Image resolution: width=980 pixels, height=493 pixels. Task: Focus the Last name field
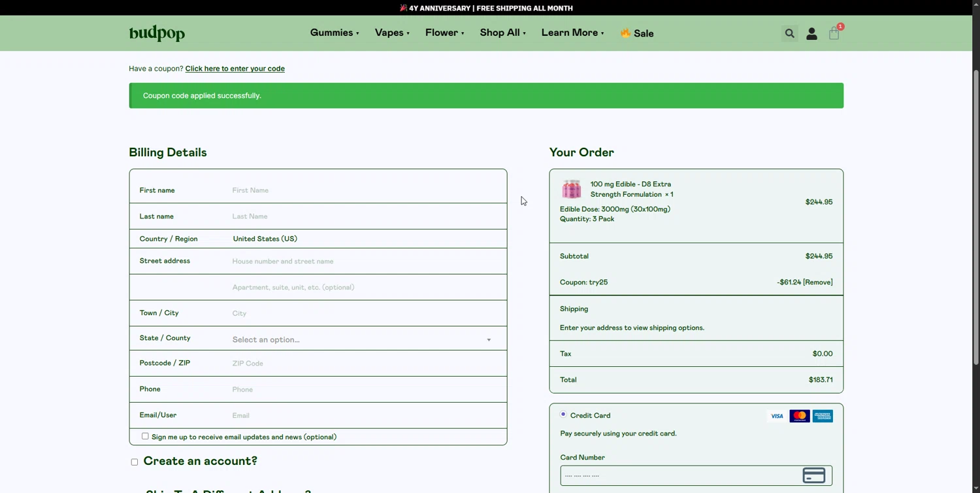(366, 216)
